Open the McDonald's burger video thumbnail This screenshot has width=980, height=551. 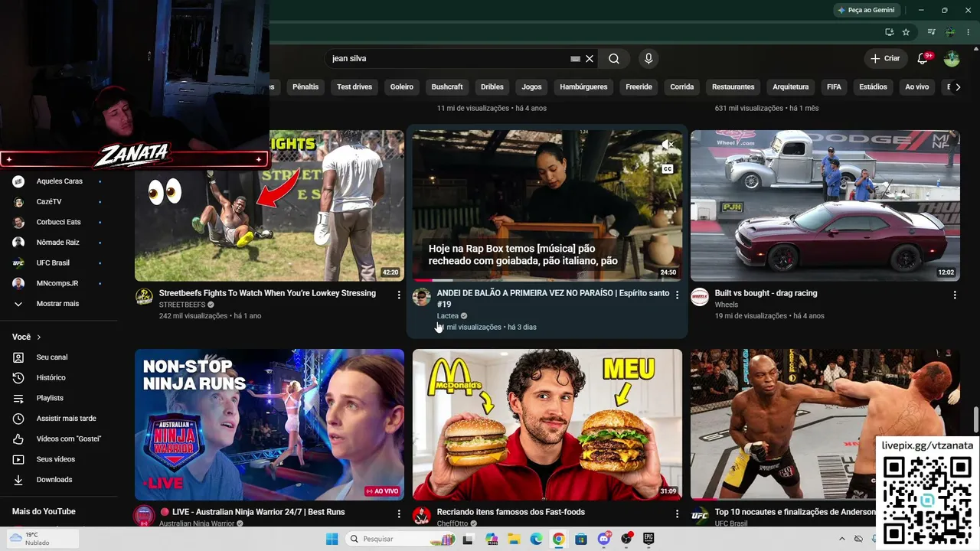click(547, 425)
